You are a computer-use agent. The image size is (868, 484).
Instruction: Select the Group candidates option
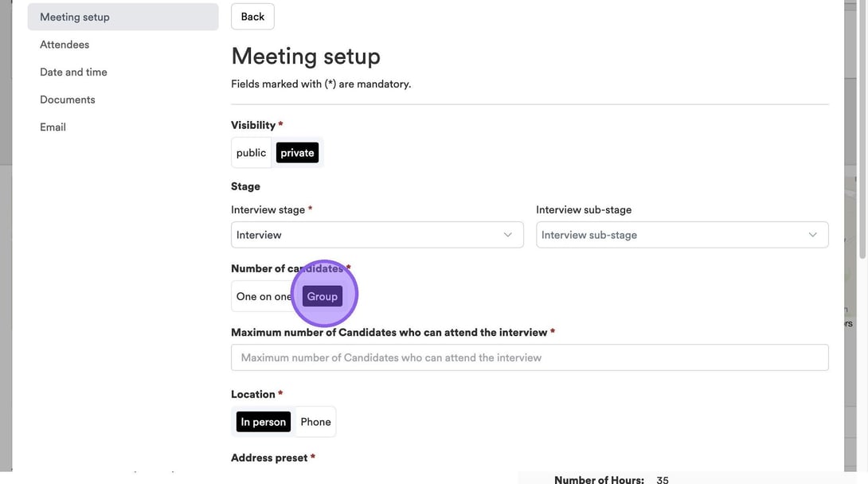click(323, 296)
